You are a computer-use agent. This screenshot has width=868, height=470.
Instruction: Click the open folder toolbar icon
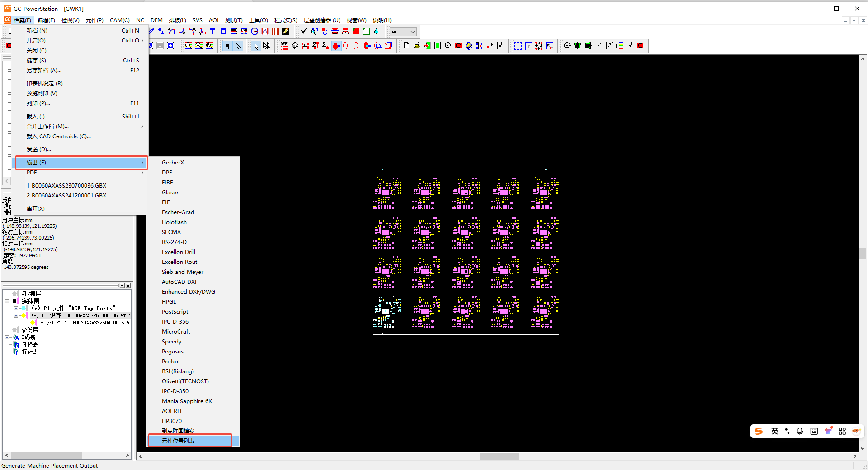417,46
